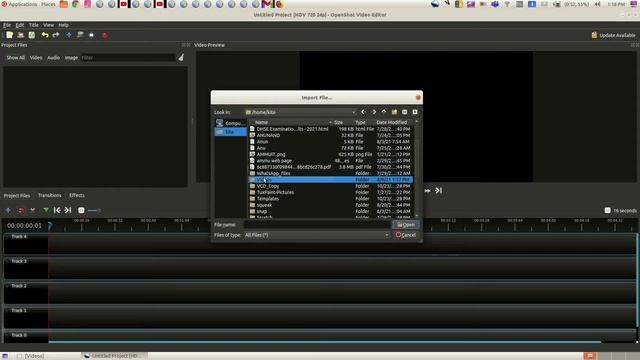Select the WhatsApp_files folder row
Viewport: 640px width, 360px height.
point(331,173)
